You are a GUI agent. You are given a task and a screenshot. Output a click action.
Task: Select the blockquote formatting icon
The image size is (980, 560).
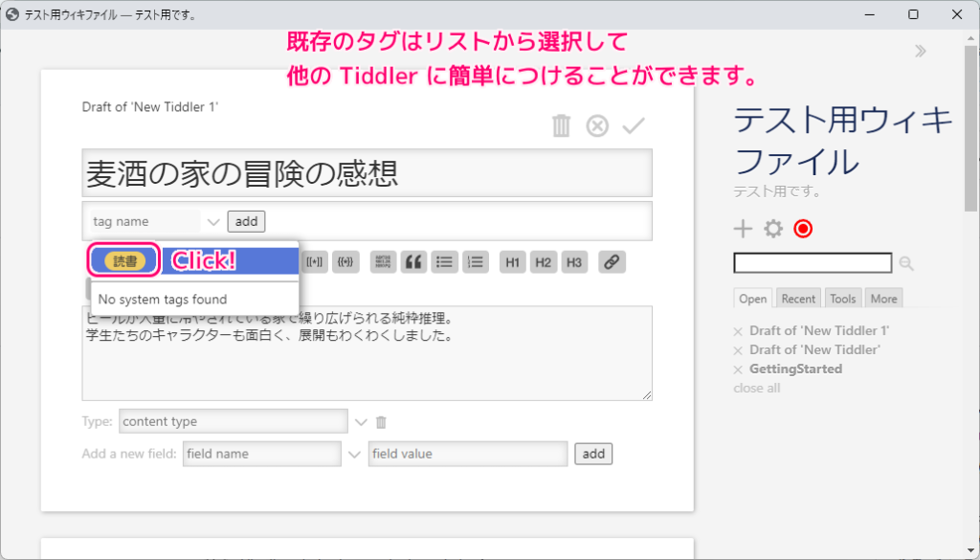pos(413,261)
